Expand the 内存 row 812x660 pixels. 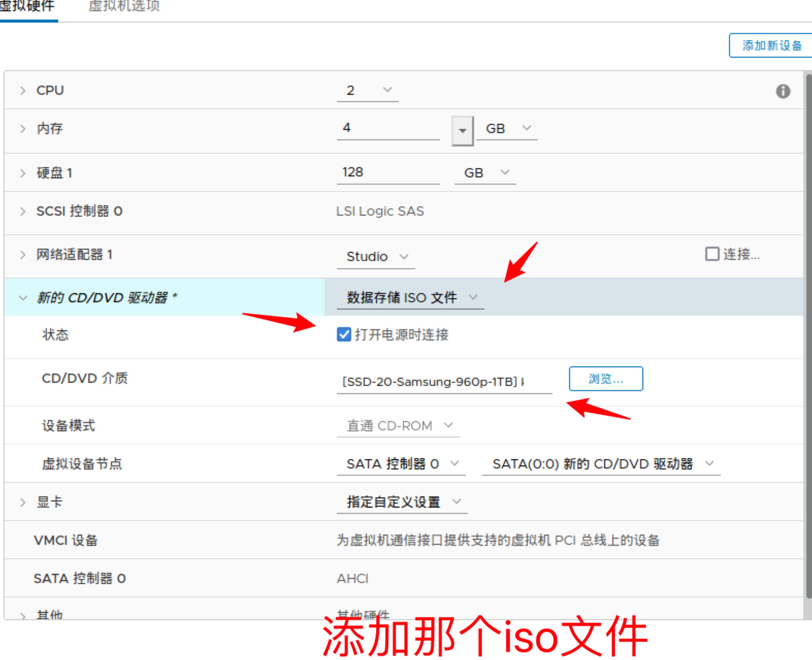tap(23, 128)
